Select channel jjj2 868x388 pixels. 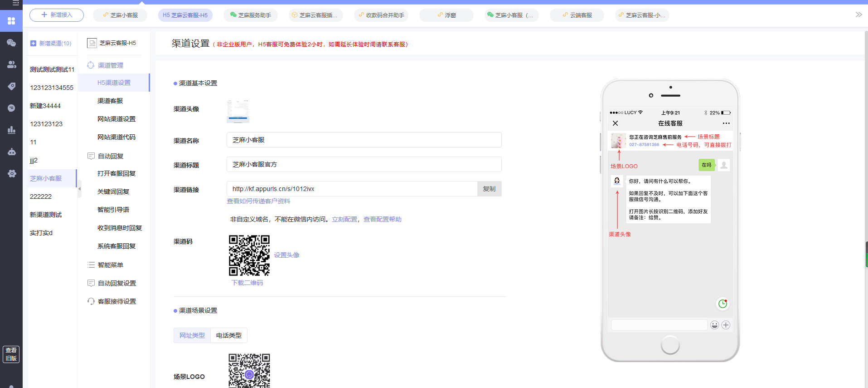[x=52, y=160]
